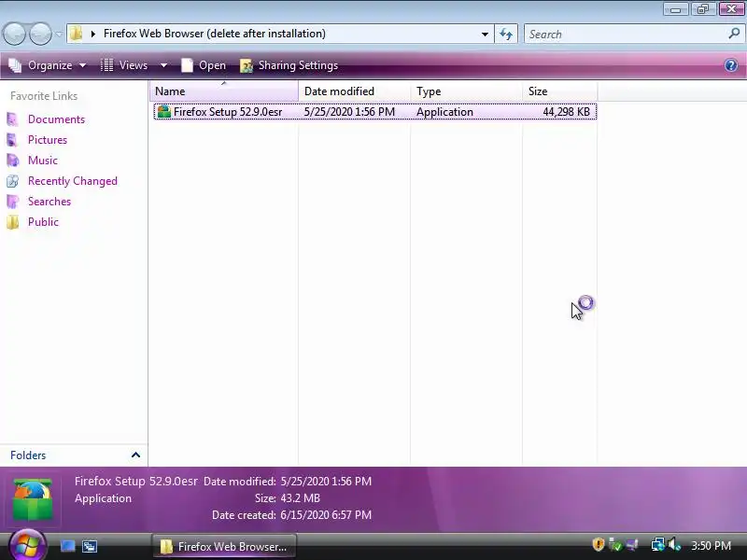Minimize the Explorer window
Screen dimensions: 747x560
tap(675, 9)
